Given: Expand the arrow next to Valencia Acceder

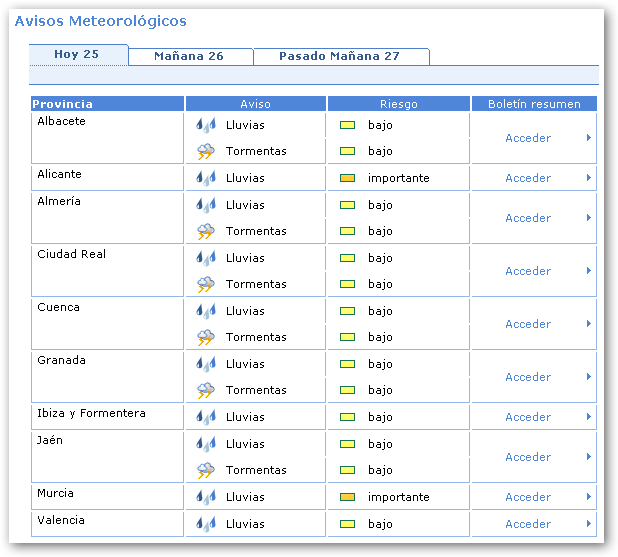Looking at the screenshot, I should 589,524.
